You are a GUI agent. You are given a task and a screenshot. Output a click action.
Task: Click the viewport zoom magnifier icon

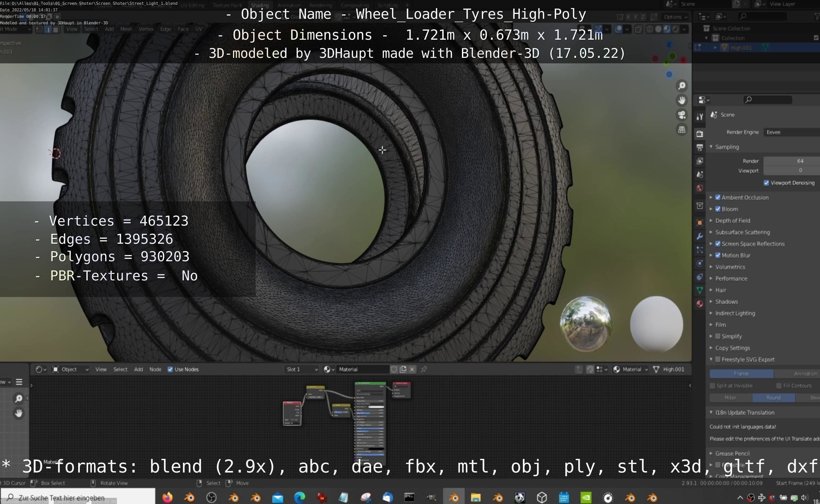[x=682, y=86]
